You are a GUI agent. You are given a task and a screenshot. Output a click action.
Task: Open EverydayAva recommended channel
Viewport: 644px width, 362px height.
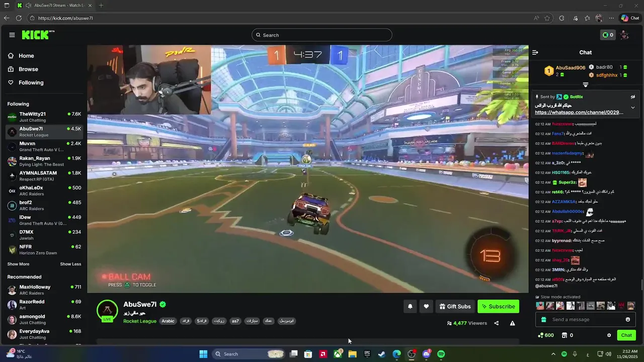44,334
